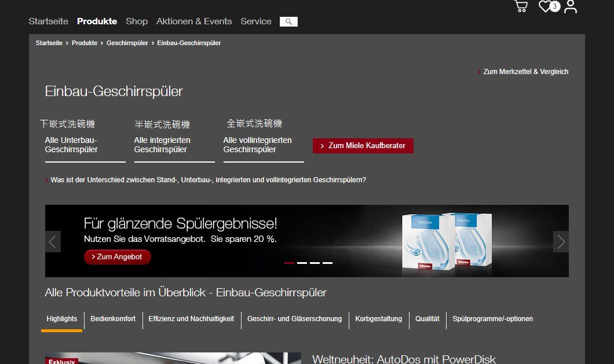Open Alle Unterbau-Geschirrspüler link
This screenshot has height=364, width=614.
coord(71,145)
